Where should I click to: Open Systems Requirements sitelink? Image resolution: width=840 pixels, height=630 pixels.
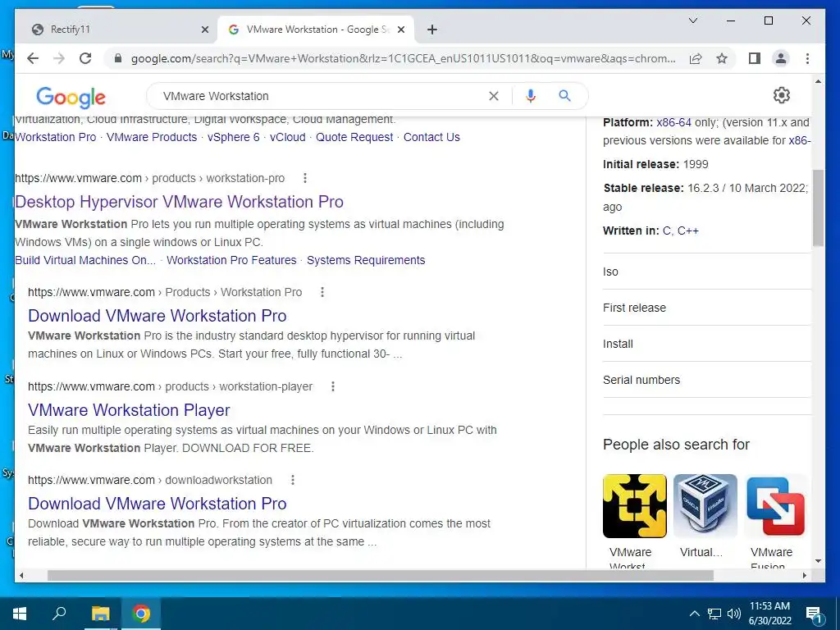pos(366,260)
